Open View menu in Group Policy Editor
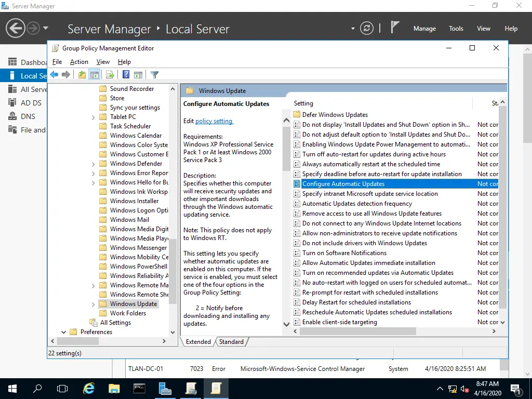The image size is (532, 399). coord(103,62)
